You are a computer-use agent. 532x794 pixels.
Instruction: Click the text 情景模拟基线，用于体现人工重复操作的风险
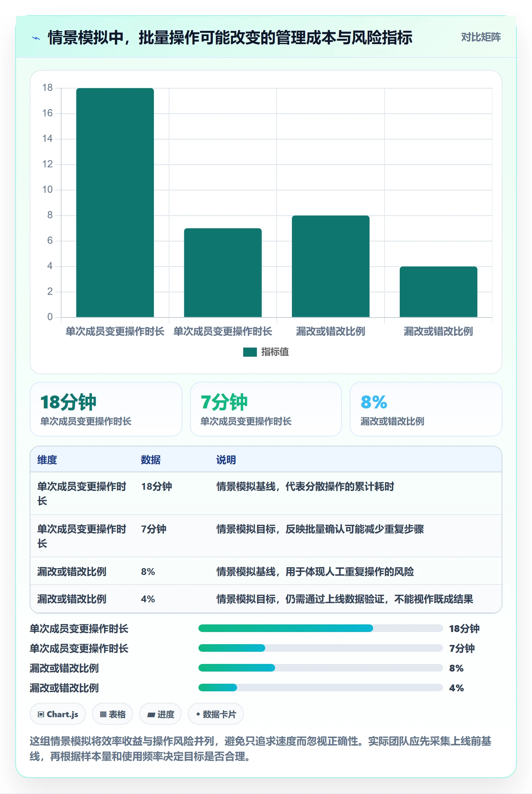tap(315, 572)
